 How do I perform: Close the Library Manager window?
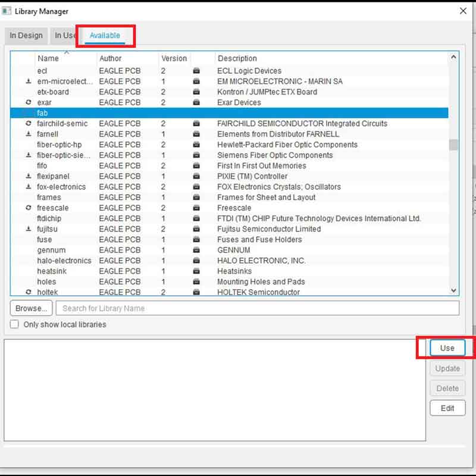tap(463, 11)
